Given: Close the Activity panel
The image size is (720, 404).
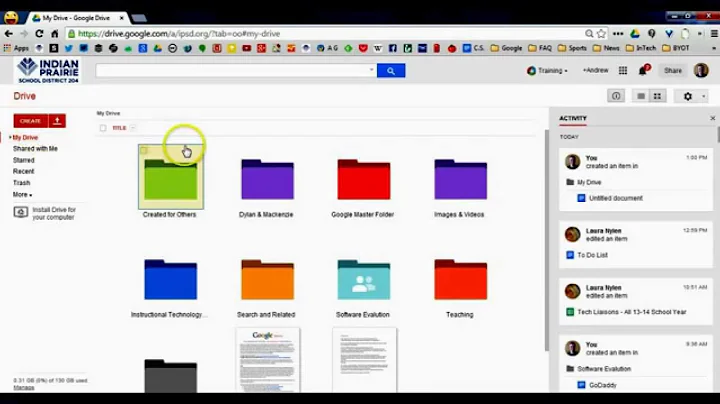Looking at the screenshot, I should tap(713, 118).
